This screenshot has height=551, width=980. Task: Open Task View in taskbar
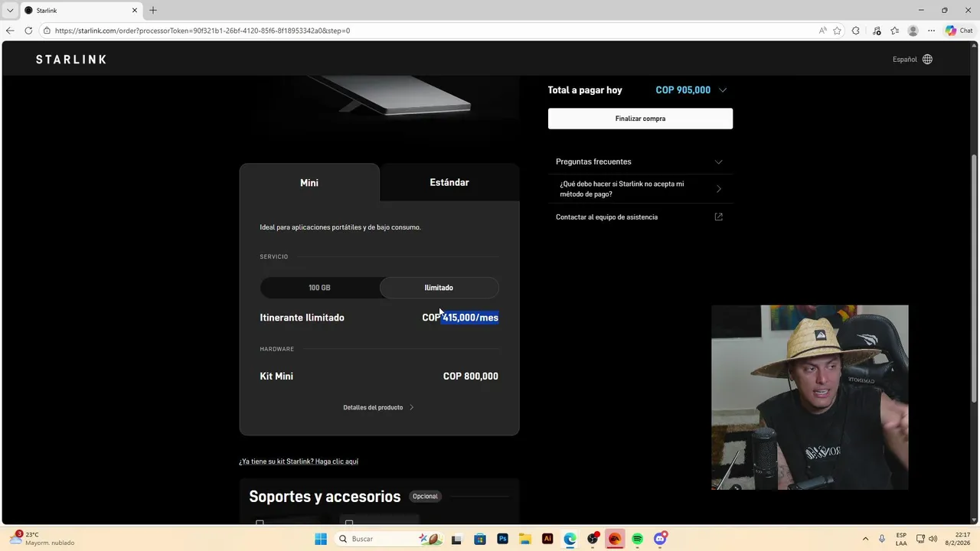tap(456, 539)
